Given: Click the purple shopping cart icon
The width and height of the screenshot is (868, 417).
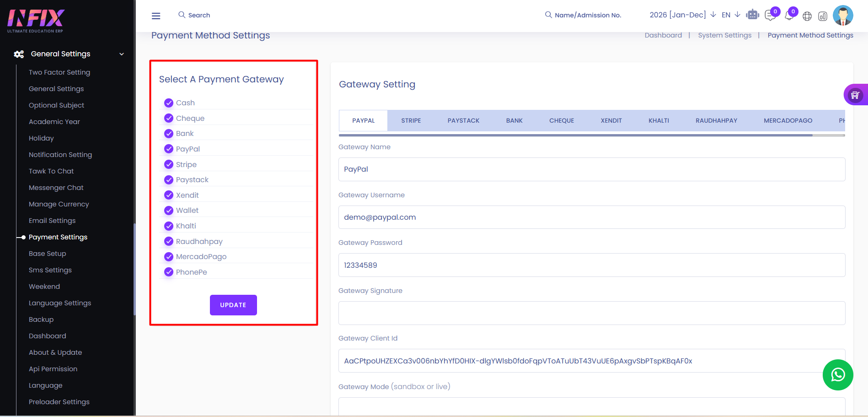Looking at the screenshot, I should click(855, 95).
